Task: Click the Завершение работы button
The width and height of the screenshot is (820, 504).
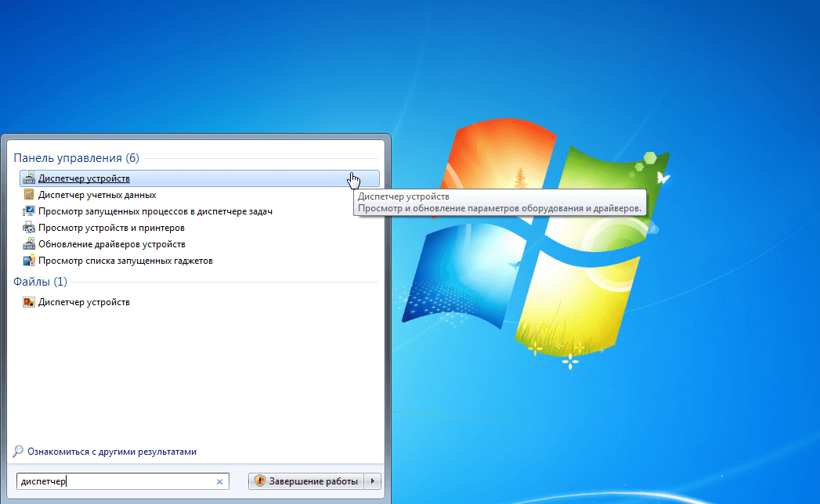Action: 306,481
